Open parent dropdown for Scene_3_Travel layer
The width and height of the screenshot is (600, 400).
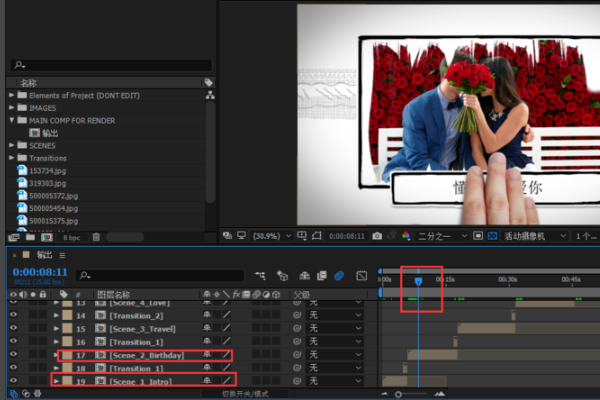(334, 328)
